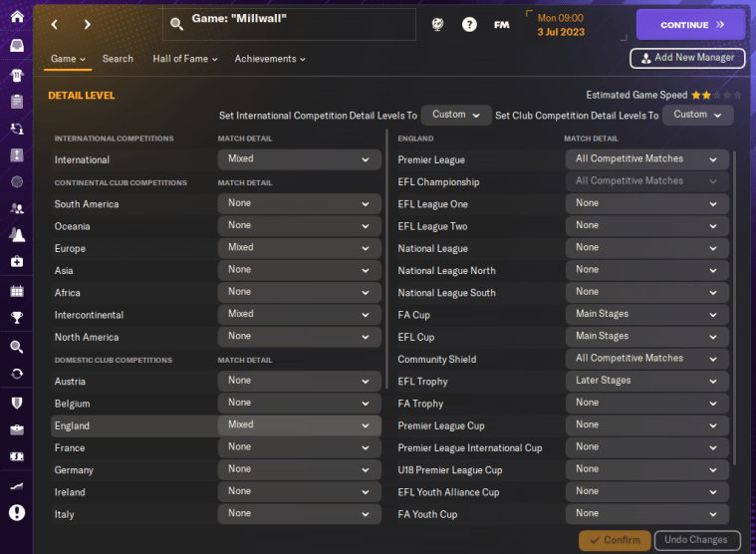
Task: Click the trophy Competitions sidebar icon
Action: (16, 319)
